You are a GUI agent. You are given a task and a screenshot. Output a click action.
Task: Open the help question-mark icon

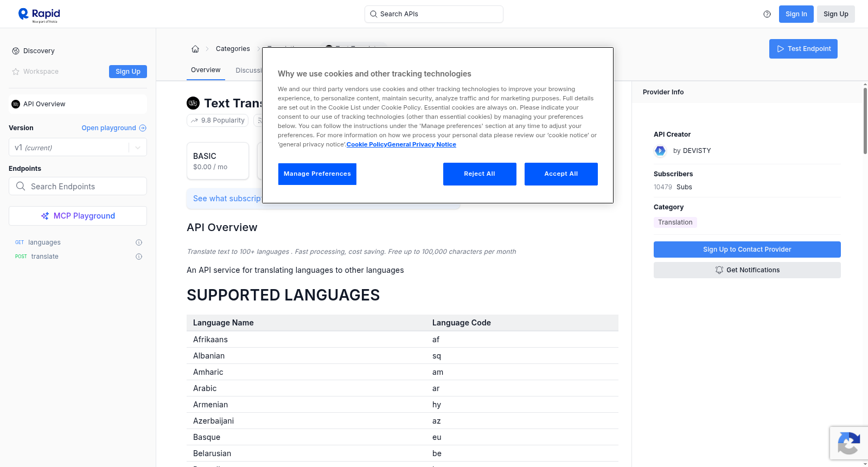click(x=767, y=14)
